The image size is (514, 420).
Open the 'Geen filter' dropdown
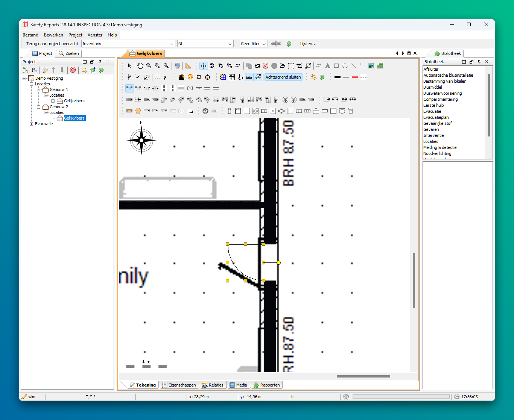[x=254, y=44]
